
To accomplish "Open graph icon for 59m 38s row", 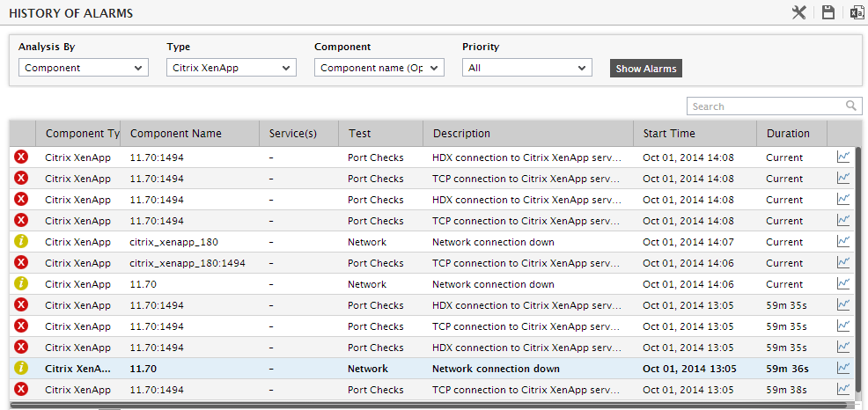I will tap(843, 389).
